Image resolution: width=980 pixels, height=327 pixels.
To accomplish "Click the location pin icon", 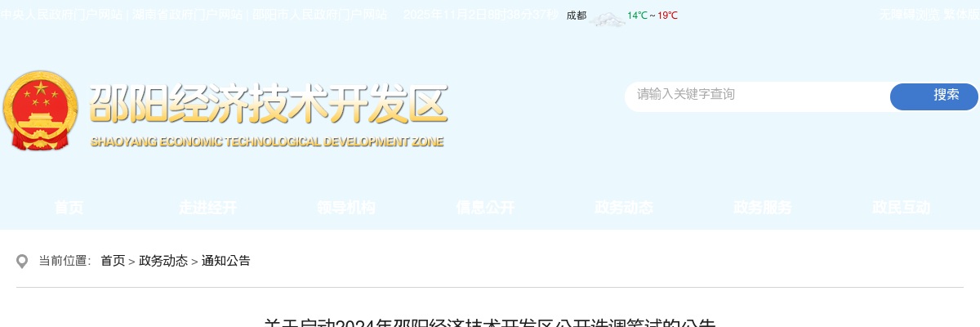I will pyautogui.click(x=22, y=262).
